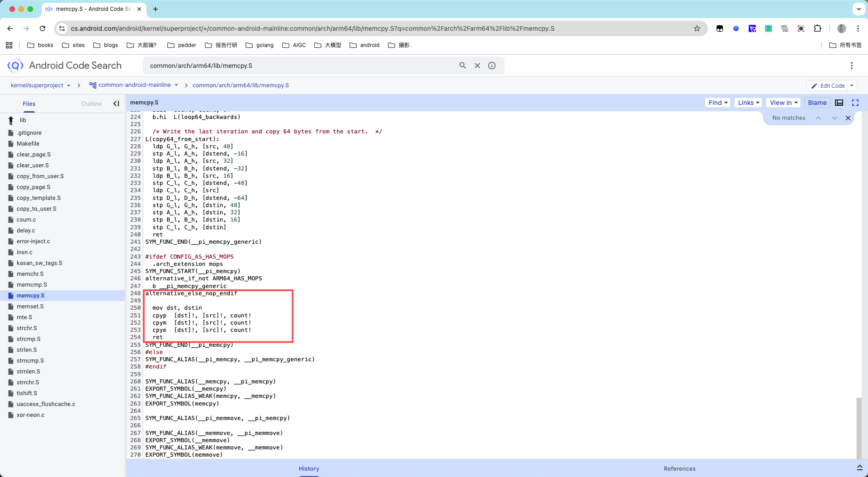868x477 pixels.
Task: Open a new browser tab
Action: 156,9
